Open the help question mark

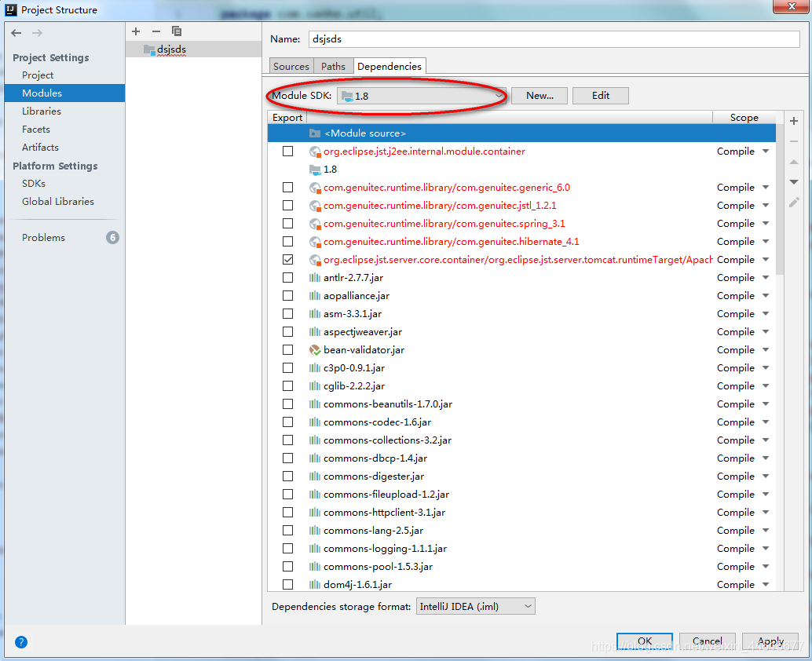pos(20,642)
